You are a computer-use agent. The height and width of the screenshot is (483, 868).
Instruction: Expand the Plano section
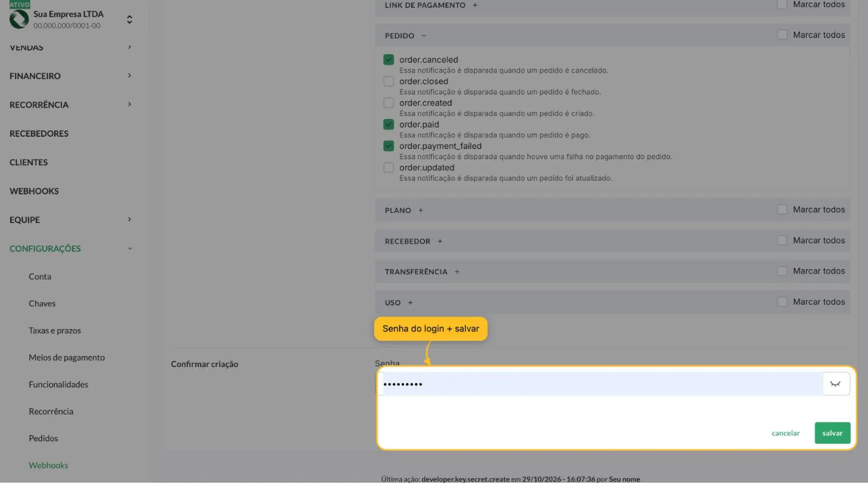pyautogui.click(x=421, y=210)
